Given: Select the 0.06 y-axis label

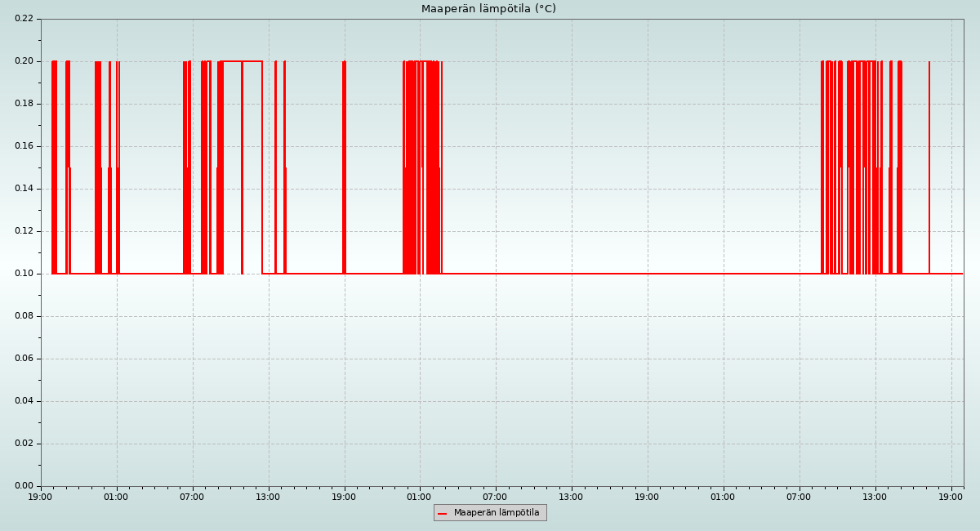Looking at the screenshot, I should [x=24, y=359].
